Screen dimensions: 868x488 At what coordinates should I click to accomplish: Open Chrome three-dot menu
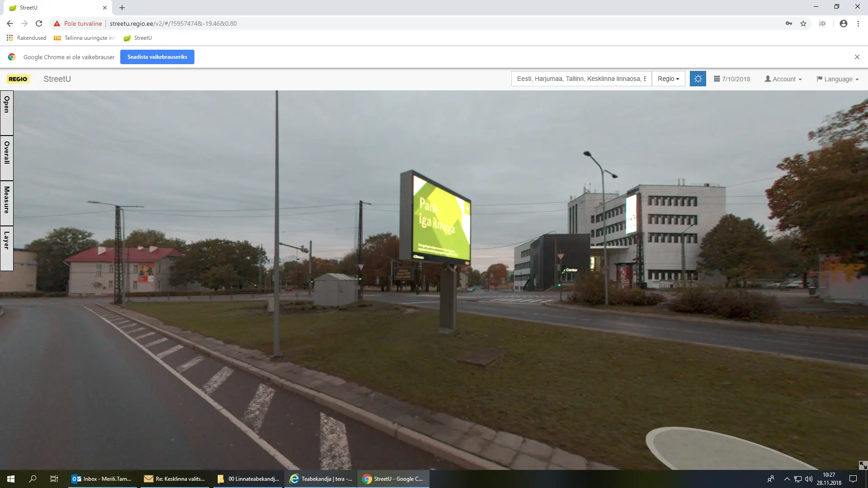pyautogui.click(x=858, y=23)
